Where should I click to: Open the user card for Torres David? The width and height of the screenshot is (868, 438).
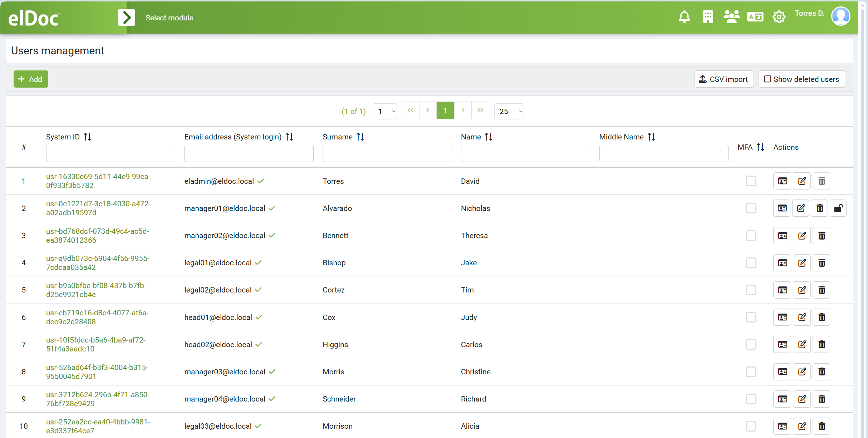[782, 181]
